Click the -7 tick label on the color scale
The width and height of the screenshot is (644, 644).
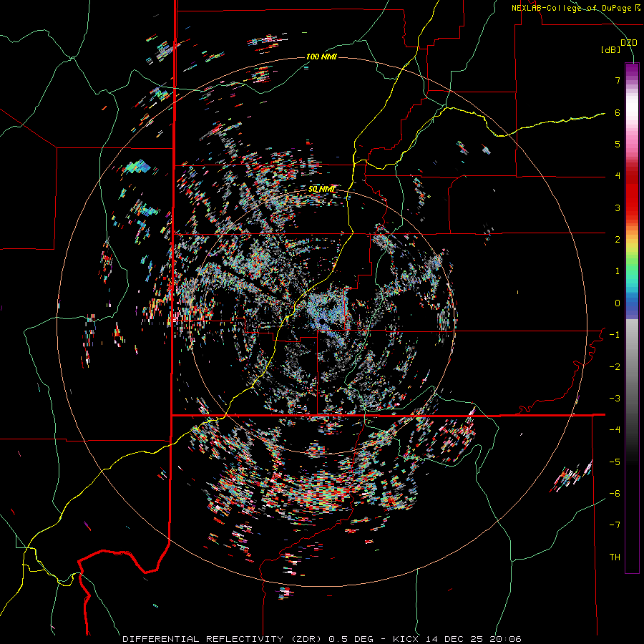point(615,525)
